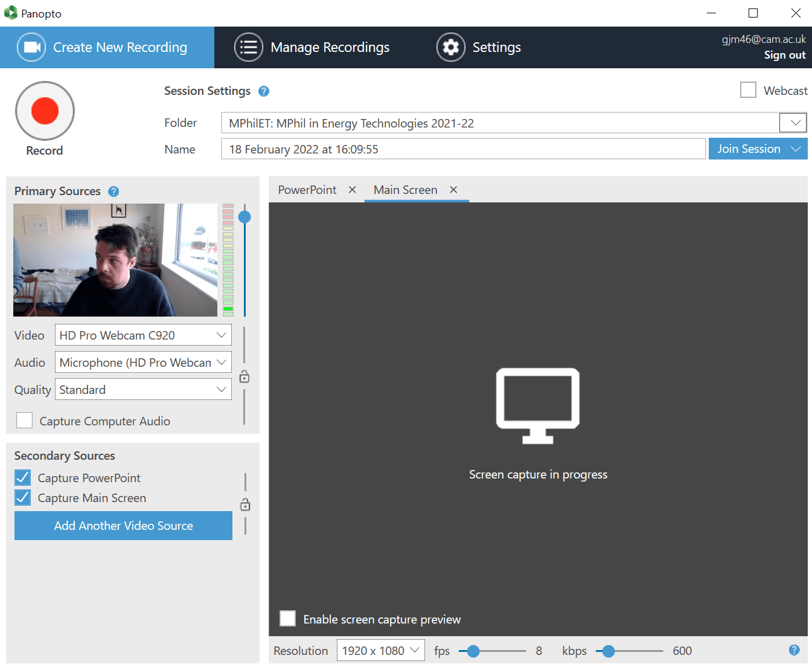812x667 pixels.
Task: Click the red Record button
Action: pos(45,111)
